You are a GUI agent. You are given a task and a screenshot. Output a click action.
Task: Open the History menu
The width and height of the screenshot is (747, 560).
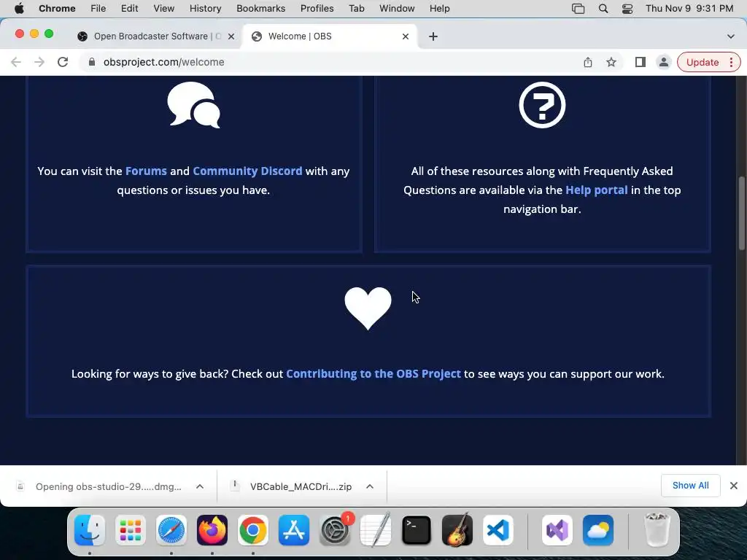[x=205, y=9]
